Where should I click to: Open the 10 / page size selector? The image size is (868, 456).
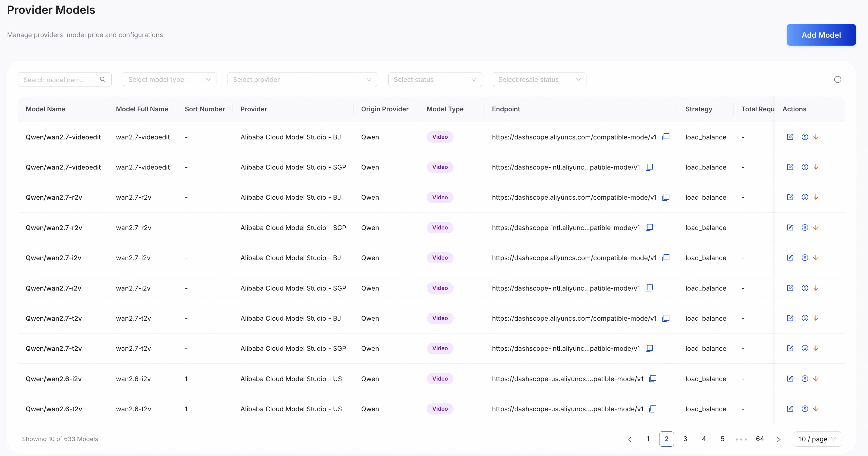[x=817, y=439]
